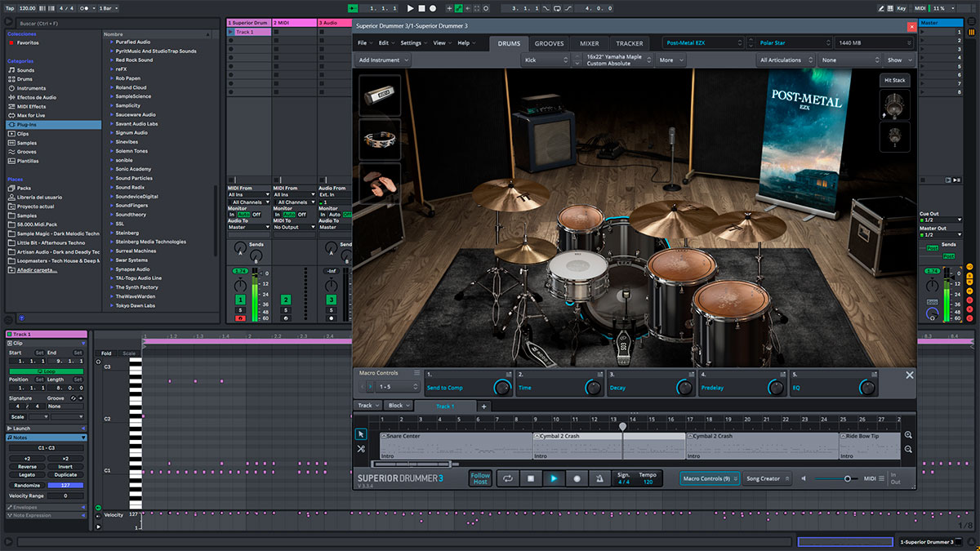The width and height of the screenshot is (980, 551).
Task: Open the Sounds category in the browser
Action: pos(25,70)
